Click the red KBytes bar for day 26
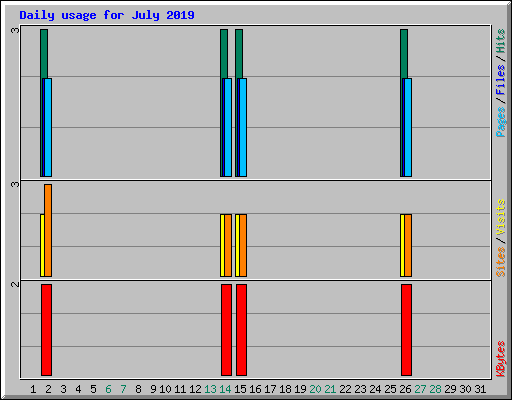 [406, 330]
